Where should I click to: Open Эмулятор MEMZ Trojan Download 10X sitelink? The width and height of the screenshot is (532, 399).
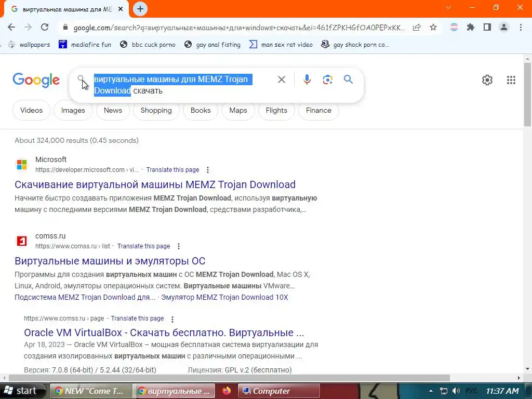[x=224, y=298]
